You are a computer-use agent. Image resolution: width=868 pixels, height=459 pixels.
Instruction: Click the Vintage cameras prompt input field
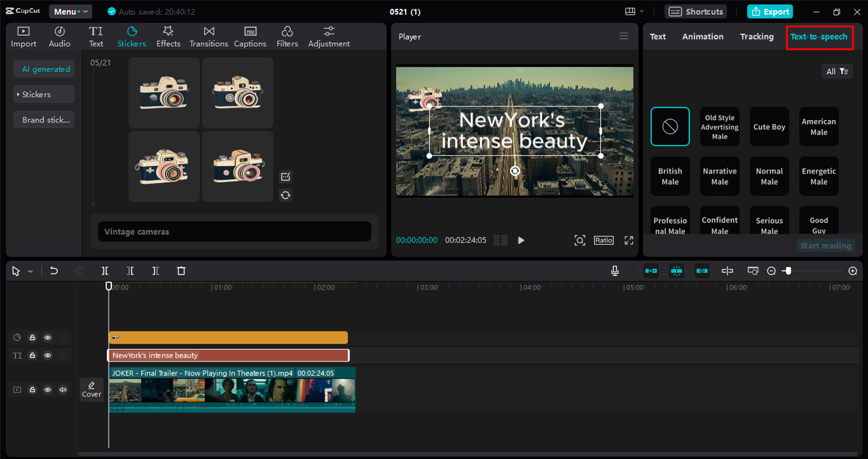coord(234,232)
